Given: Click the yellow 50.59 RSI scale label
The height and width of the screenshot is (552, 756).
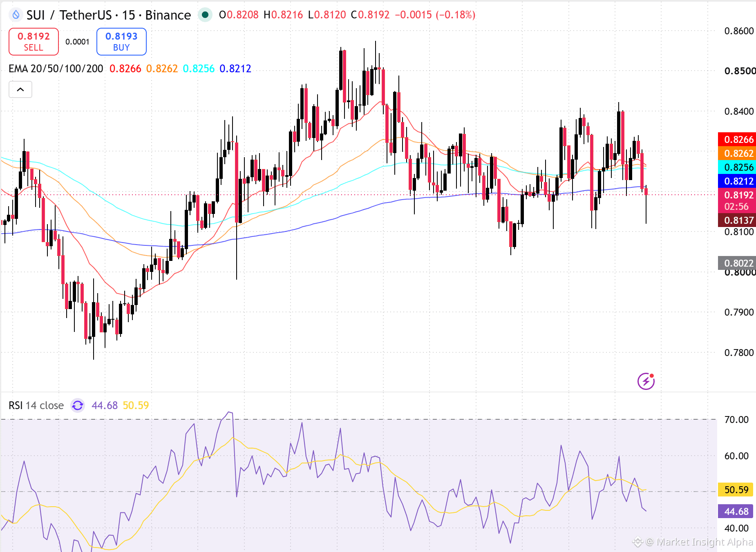Looking at the screenshot, I should [736, 490].
